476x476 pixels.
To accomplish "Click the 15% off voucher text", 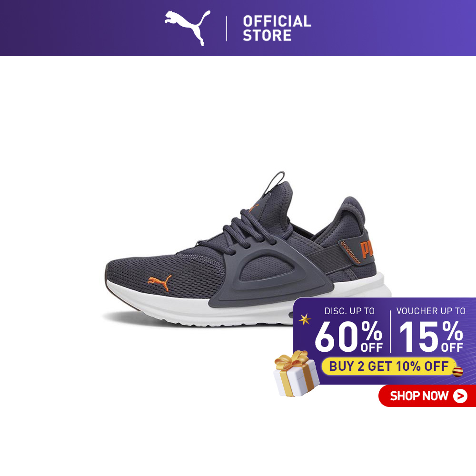I will click(x=431, y=337).
